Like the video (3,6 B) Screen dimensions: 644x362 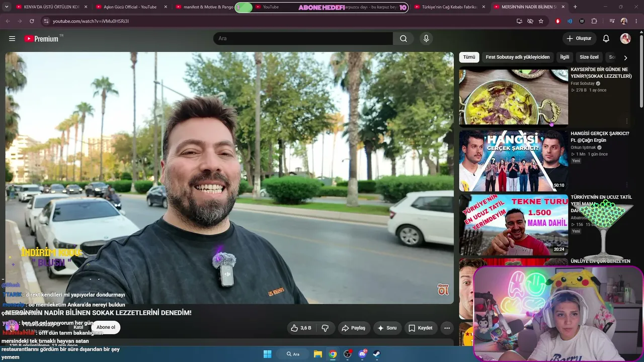[x=301, y=328]
